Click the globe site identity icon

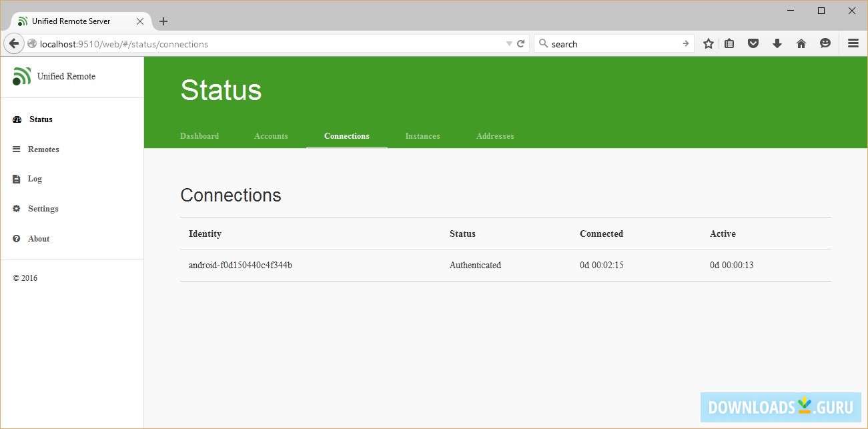pos(32,44)
